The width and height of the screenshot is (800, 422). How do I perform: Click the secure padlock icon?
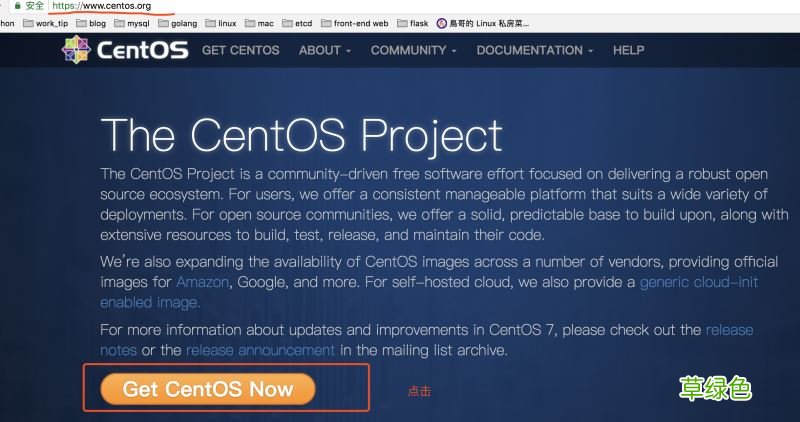click(17, 6)
